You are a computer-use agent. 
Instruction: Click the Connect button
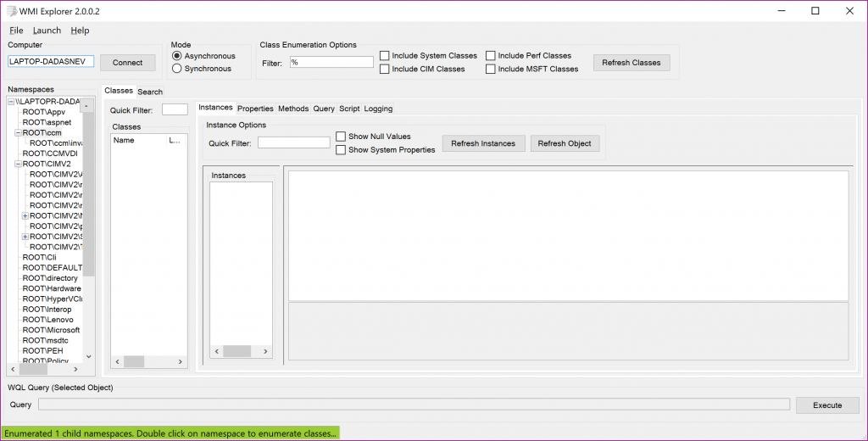(127, 63)
